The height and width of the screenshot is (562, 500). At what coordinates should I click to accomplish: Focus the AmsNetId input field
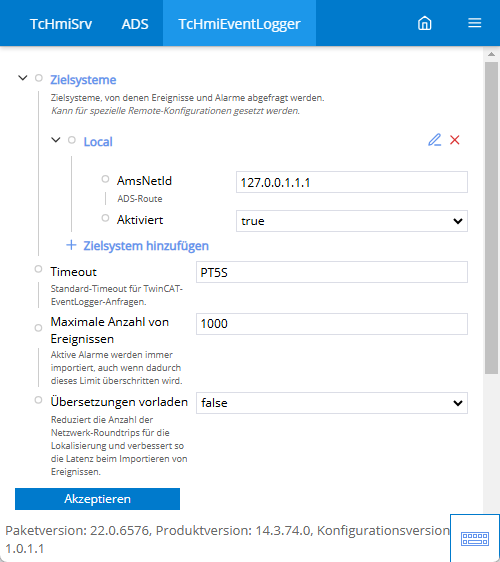pyautogui.click(x=352, y=182)
